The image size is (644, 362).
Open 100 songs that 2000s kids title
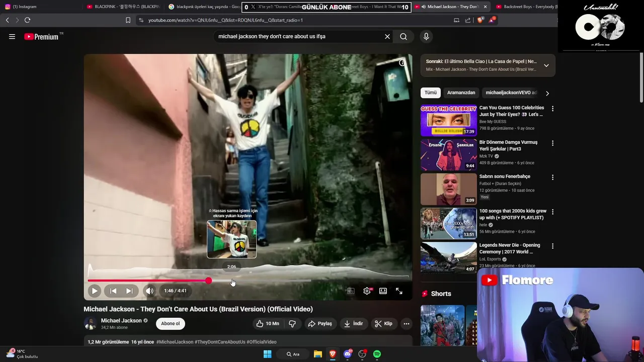[513, 214]
